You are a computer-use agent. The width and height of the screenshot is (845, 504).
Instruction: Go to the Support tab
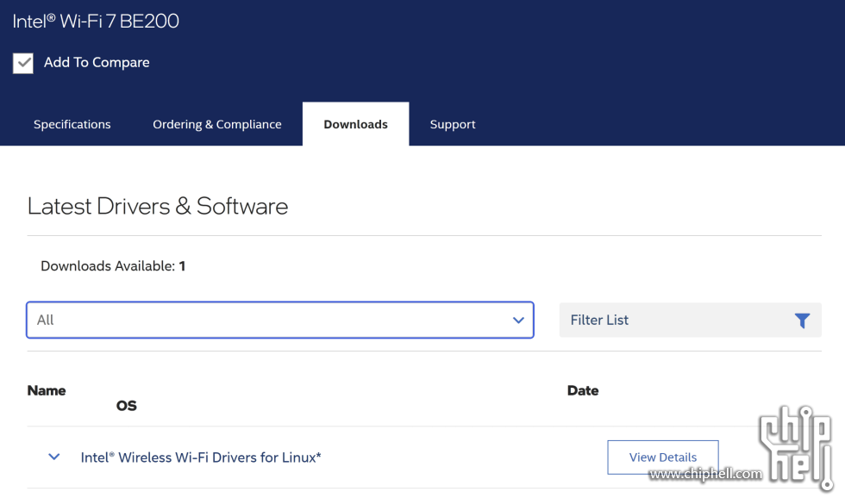(x=453, y=124)
